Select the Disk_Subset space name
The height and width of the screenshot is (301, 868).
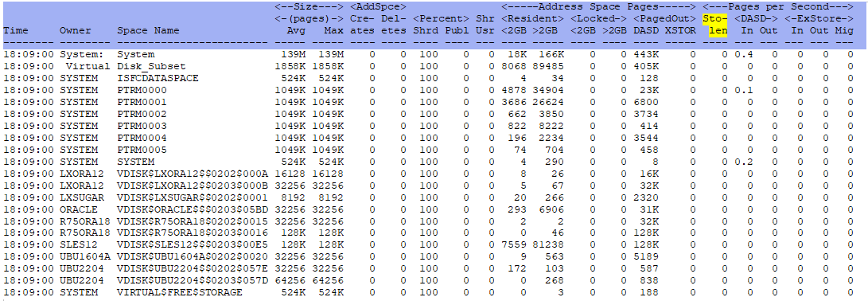point(145,66)
